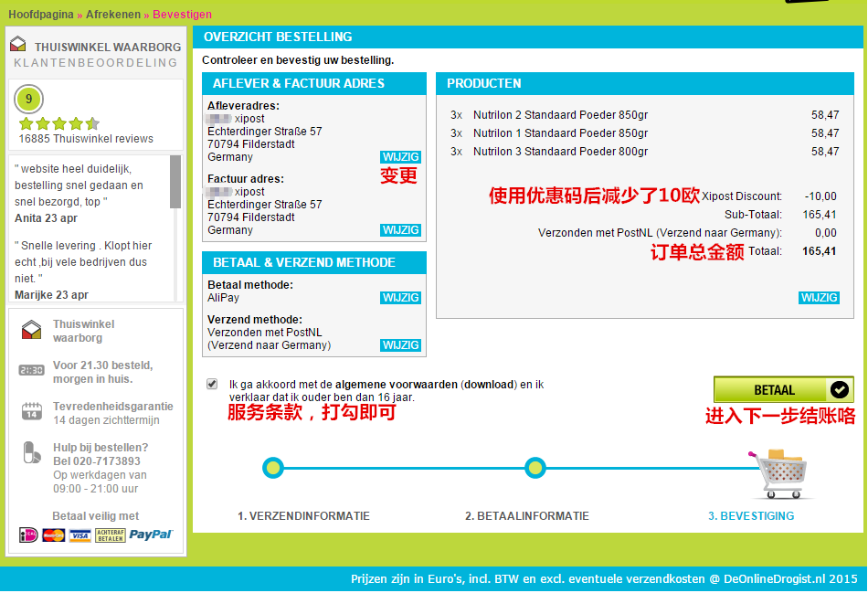This screenshot has width=868, height=593.
Task: Click the first progress step circle
Action: [273, 468]
